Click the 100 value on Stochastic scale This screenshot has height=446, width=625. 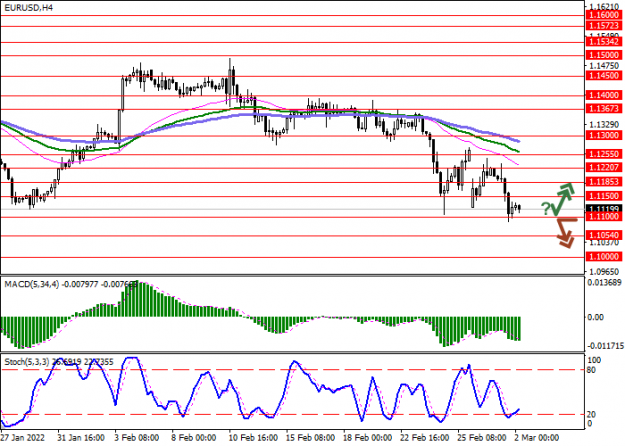(594, 360)
